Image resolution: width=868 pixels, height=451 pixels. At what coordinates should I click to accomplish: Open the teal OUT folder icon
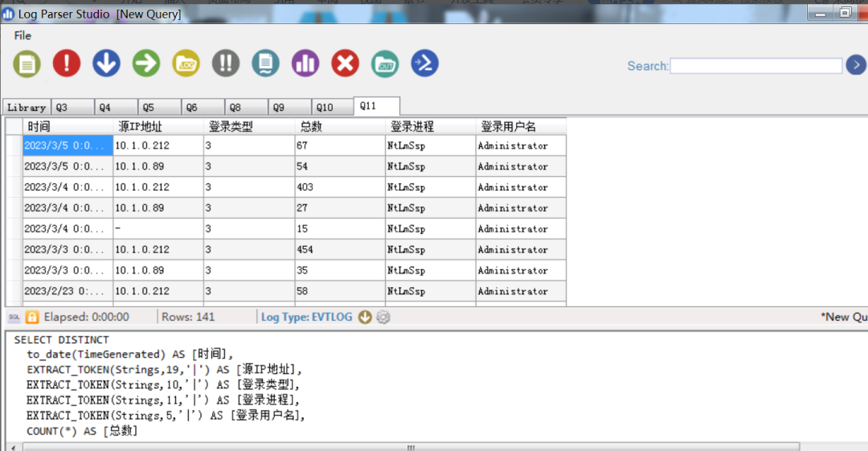(385, 64)
